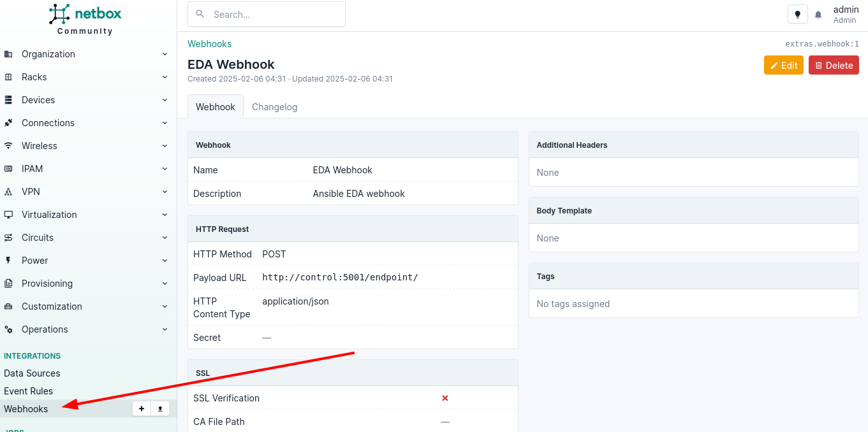Click the payload URL http://control:5001/endpoint/
This screenshot has width=868, height=432.
pyautogui.click(x=340, y=278)
